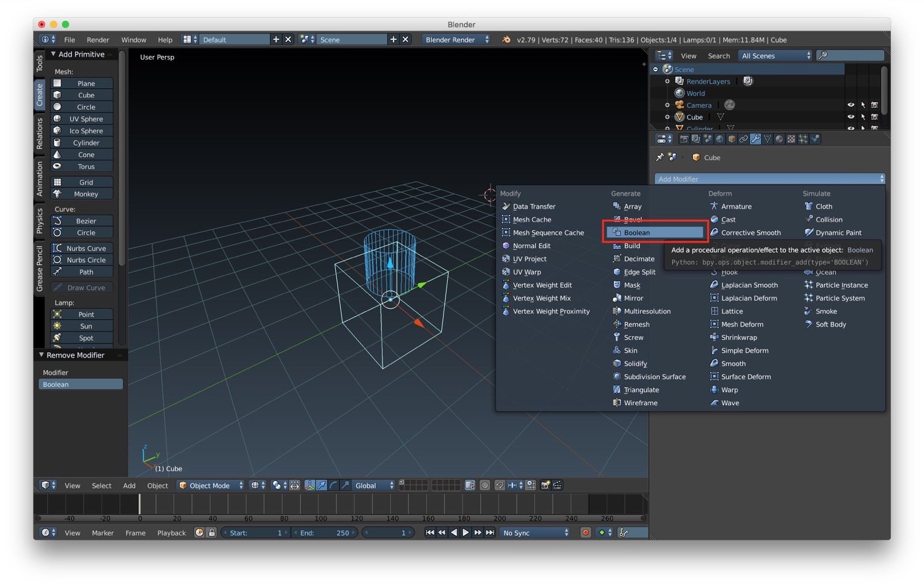
Task: Click the timeline play button
Action: (x=466, y=533)
